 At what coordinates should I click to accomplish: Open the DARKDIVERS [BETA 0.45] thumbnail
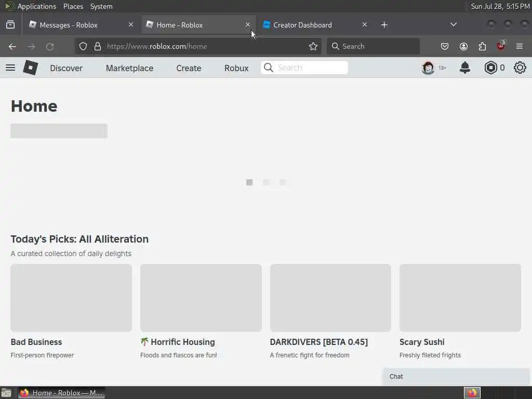pos(330,298)
